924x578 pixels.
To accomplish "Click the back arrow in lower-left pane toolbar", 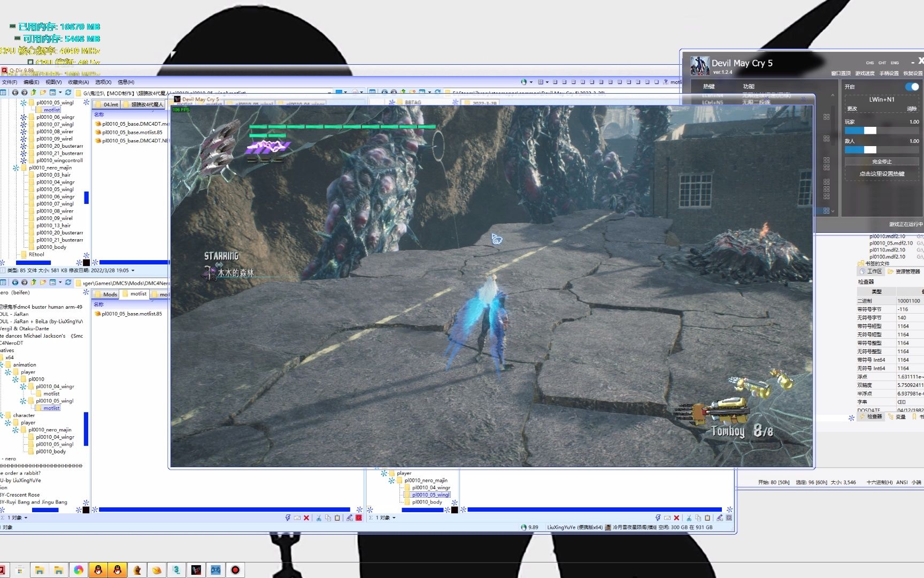I will [x=15, y=282].
